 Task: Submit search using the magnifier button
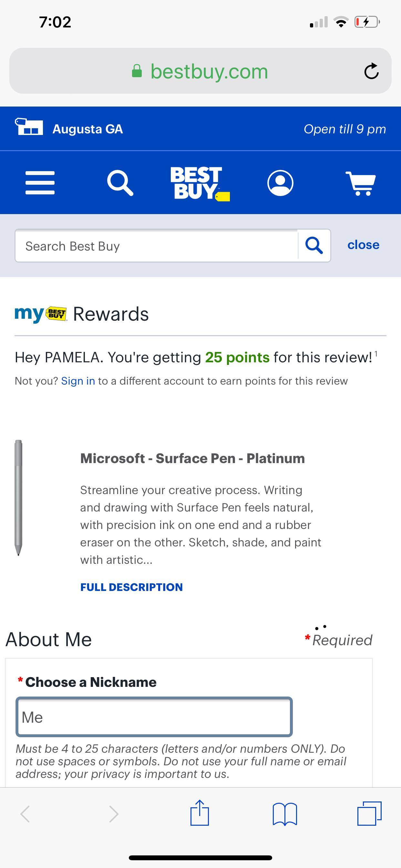click(x=314, y=246)
